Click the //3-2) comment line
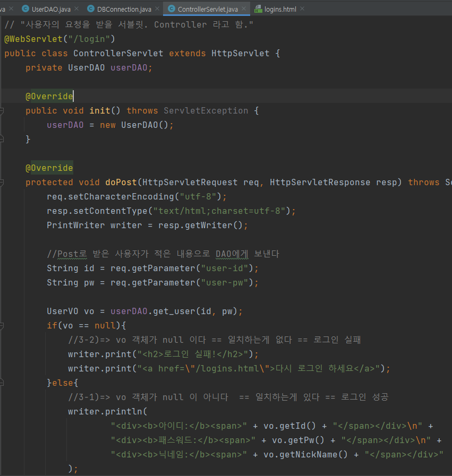452x476 pixels. pyautogui.click(x=215, y=340)
